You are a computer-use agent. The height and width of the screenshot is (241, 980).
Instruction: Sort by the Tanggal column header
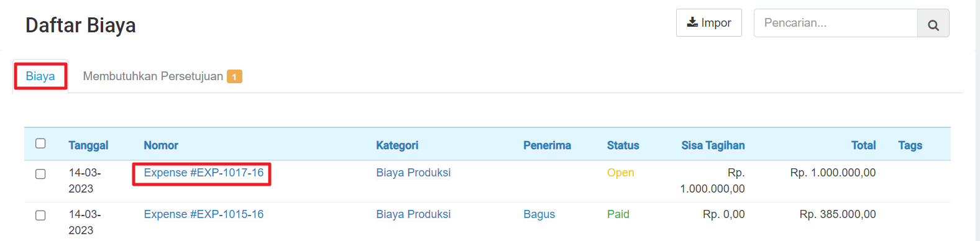tap(88, 145)
